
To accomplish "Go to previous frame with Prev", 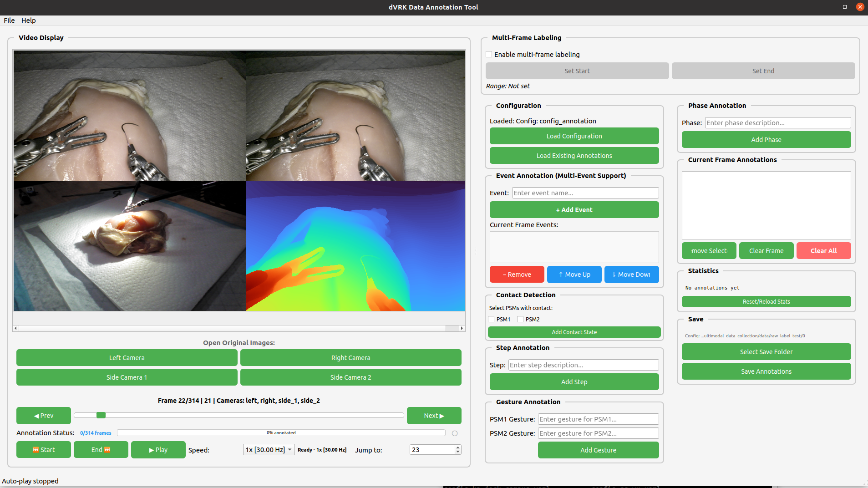I will [x=43, y=415].
